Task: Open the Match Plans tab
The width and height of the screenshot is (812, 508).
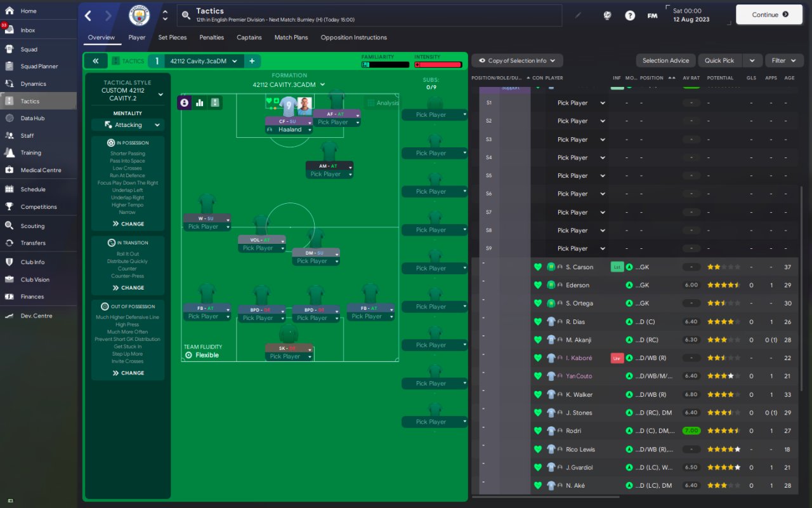Action: click(291, 37)
